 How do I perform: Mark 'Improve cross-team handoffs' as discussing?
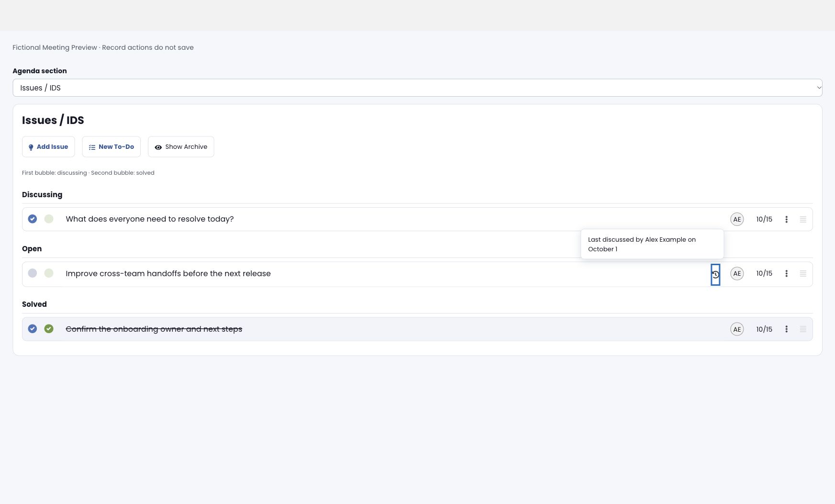[x=33, y=273]
